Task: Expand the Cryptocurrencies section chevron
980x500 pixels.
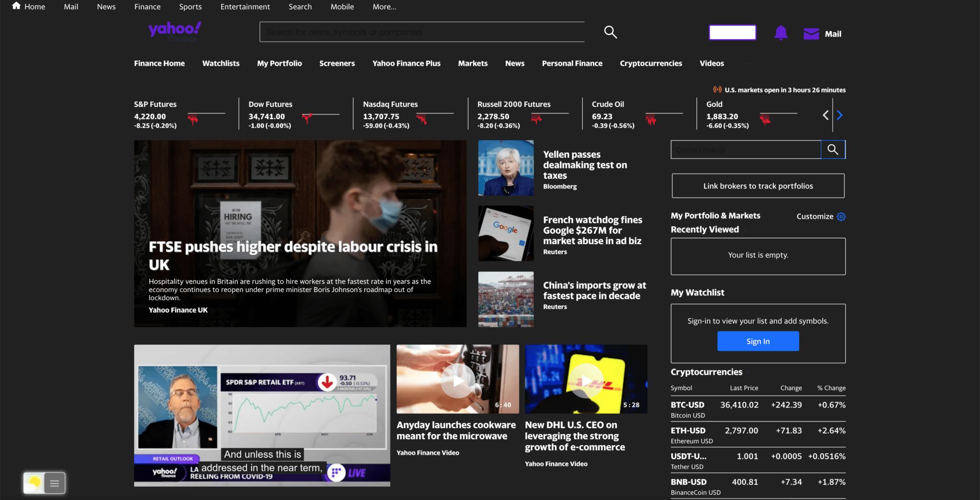Action: [749, 373]
